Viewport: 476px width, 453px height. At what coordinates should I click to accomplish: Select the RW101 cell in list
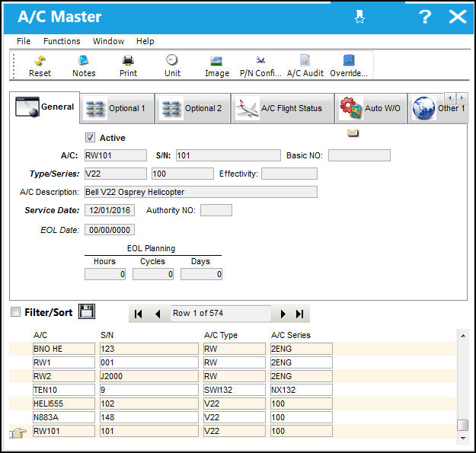[x=64, y=431]
